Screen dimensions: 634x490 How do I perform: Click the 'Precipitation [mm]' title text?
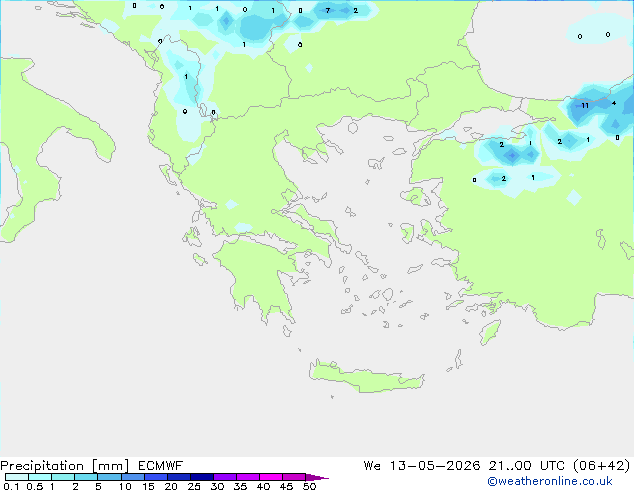tap(65, 466)
